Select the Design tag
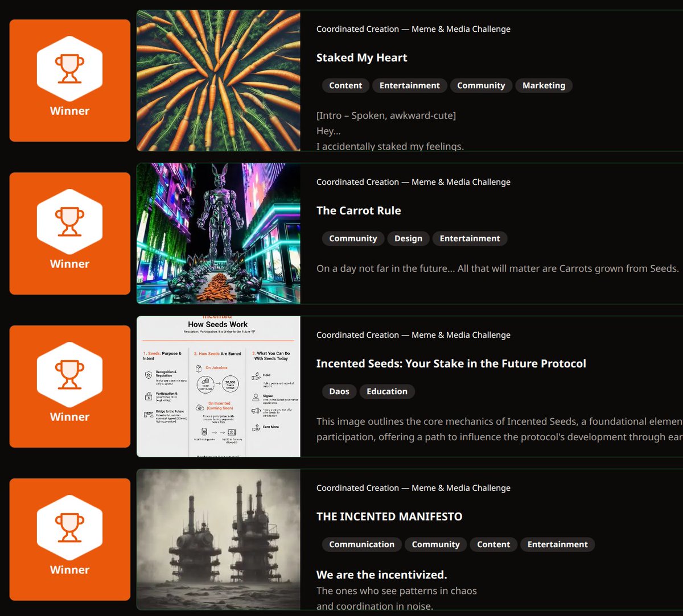 (409, 238)
